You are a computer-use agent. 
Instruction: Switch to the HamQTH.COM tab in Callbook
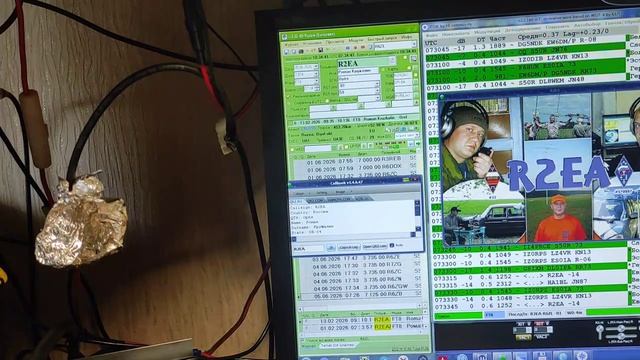(339, 199)
